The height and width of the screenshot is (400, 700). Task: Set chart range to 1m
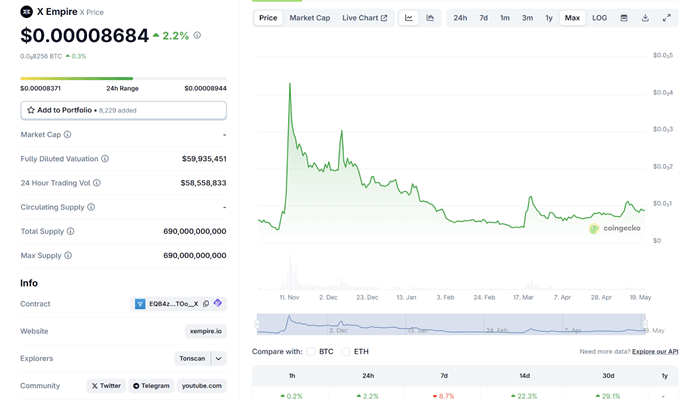(505, 18)
